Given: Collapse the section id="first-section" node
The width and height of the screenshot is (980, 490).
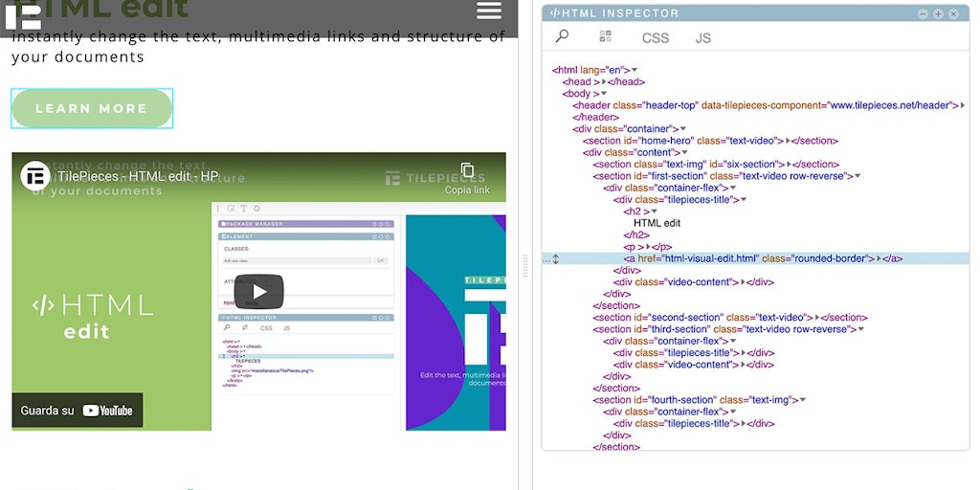Looking at the screenshot, I should click(x=857, y=176).
